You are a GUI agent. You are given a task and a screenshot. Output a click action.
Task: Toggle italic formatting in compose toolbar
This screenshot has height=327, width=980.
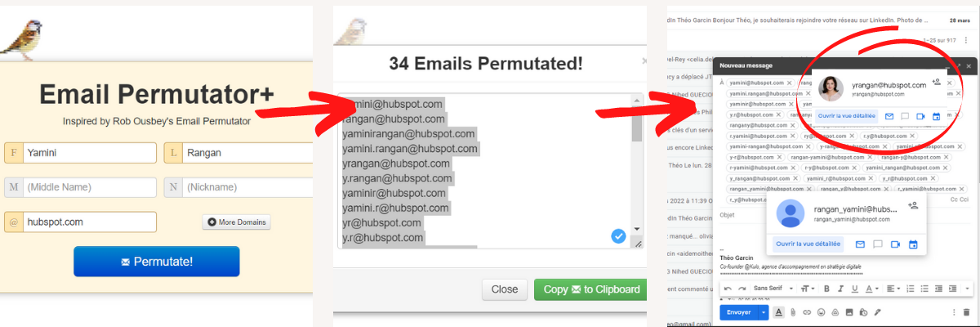[840, 289]
